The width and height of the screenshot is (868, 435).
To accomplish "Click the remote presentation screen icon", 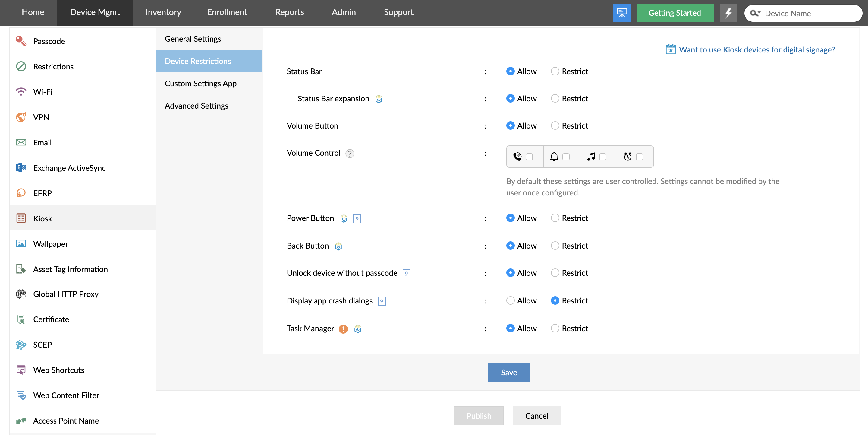I will tap(622, 13).
